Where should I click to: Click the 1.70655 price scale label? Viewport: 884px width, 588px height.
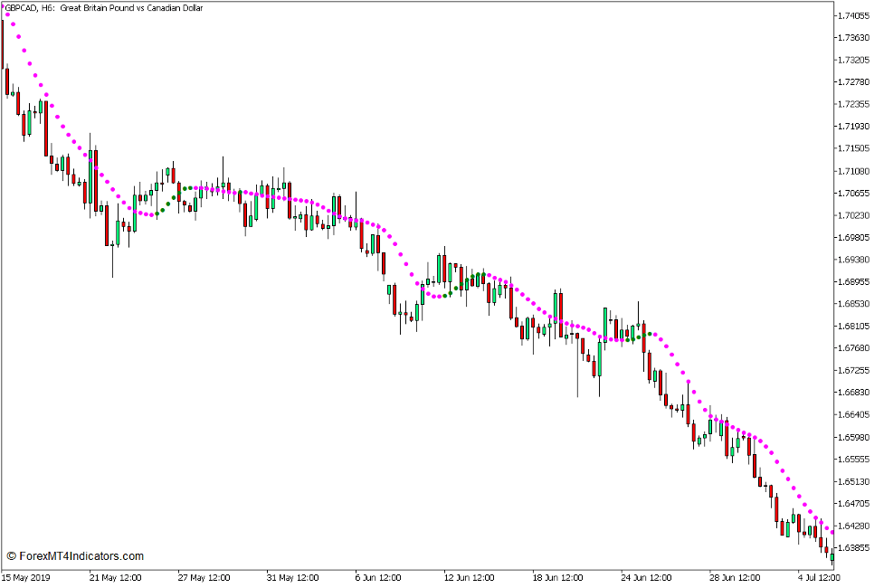pos(854,194)
